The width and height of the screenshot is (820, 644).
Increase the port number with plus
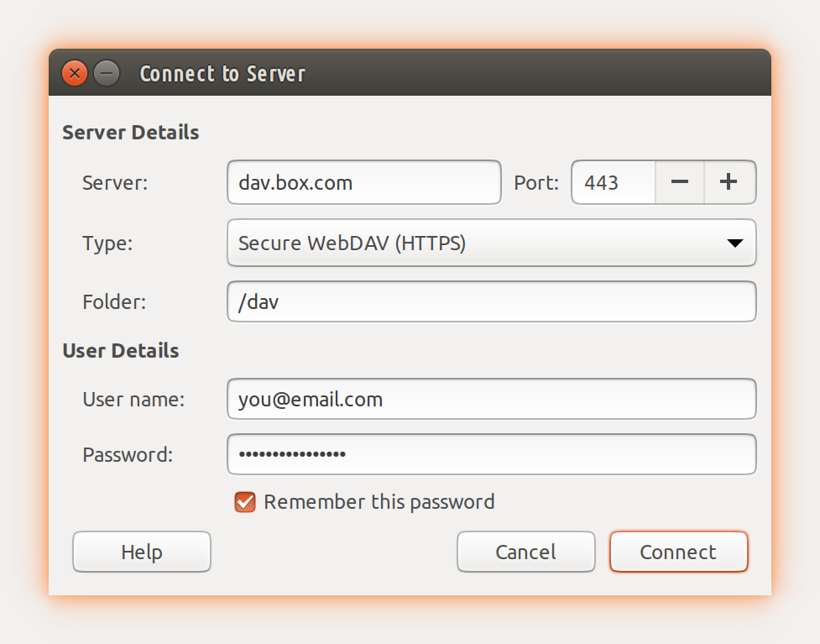[x=729, y=182]
